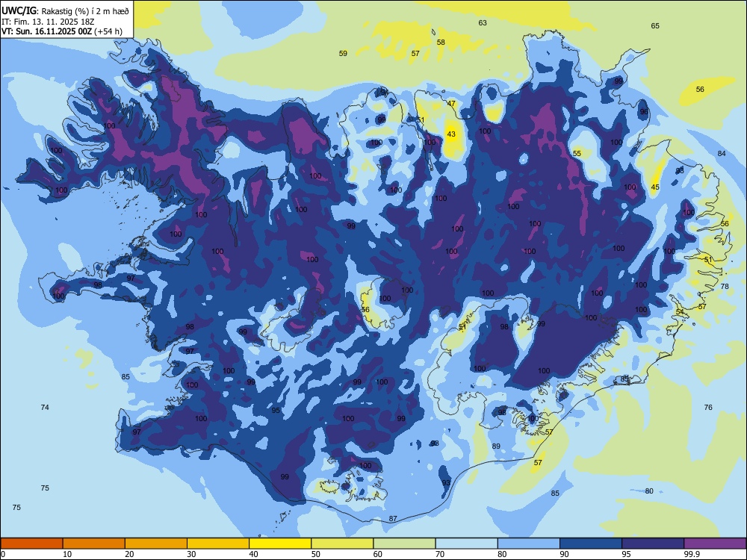747x560 pixels.
Task: Click the map value '89' in the southeast
Action: pyautogui.click(x=497, y=447)
